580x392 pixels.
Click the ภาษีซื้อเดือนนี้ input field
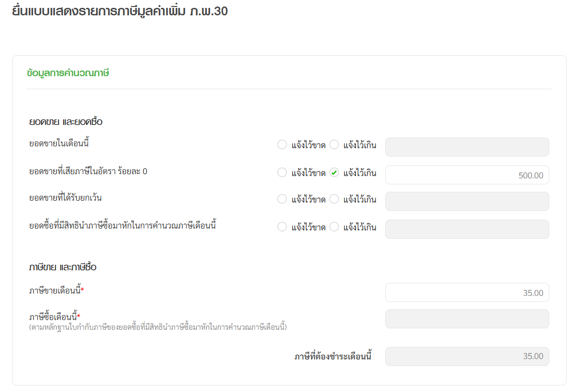click(x=467, y=319)
